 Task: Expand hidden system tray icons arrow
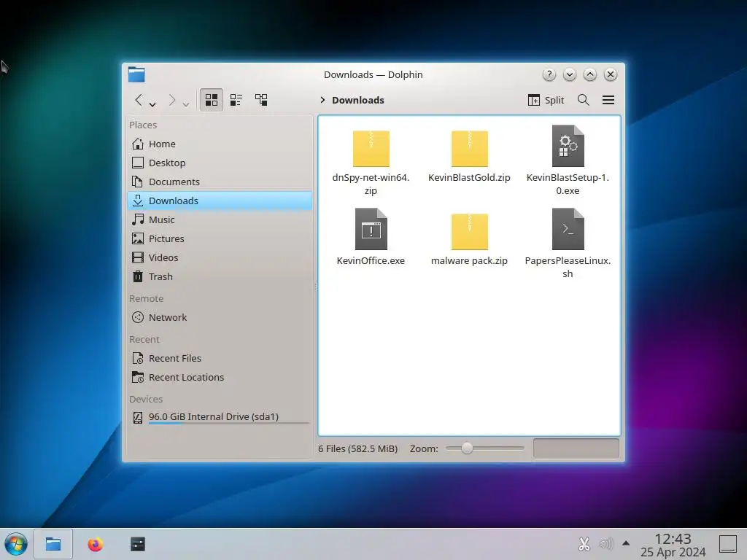pos(626,543)
